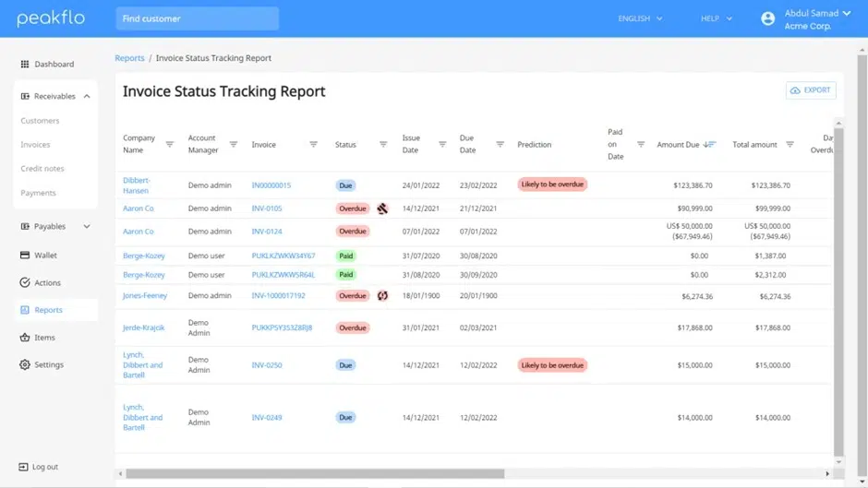Viewport: 868px width, 488px height.
Task: Collapse the Receivables menu section
Action: coord(87,96)
